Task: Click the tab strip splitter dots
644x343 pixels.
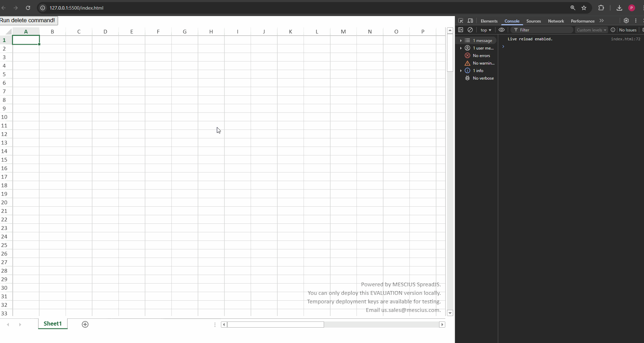Action: (x=215, y=325)
